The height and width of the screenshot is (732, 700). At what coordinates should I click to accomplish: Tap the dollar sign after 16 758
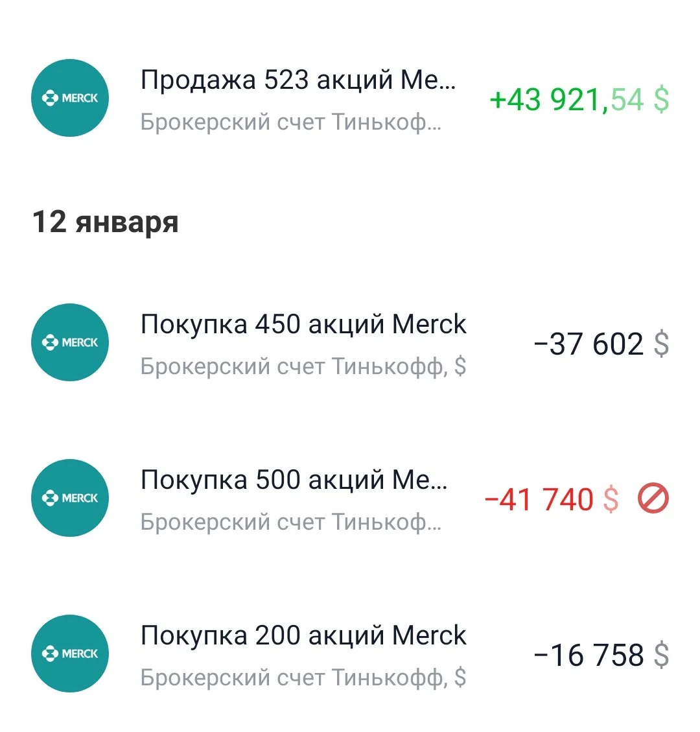(661, 655)
